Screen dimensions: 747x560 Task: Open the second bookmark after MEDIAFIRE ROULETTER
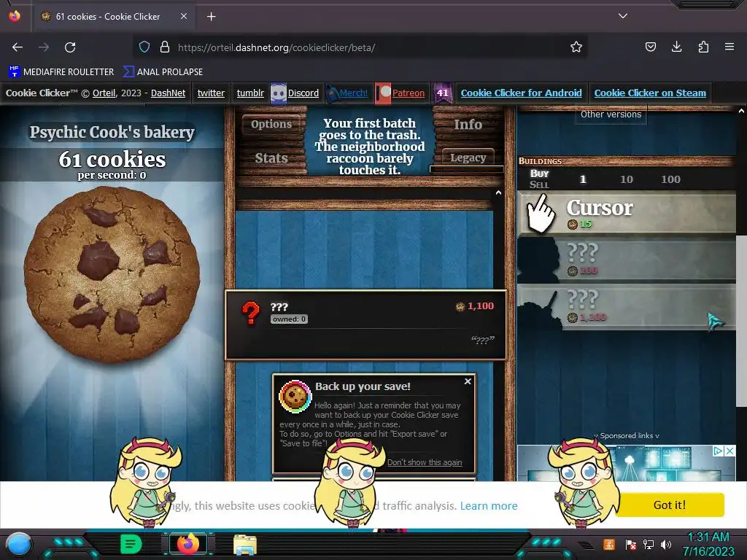pyautogui.click(x=163, y=72)
